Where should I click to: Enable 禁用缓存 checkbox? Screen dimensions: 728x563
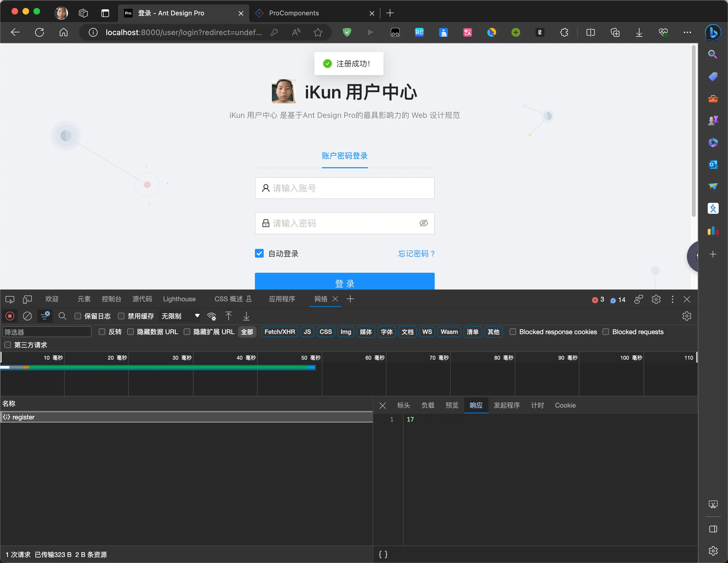(121, 316)
